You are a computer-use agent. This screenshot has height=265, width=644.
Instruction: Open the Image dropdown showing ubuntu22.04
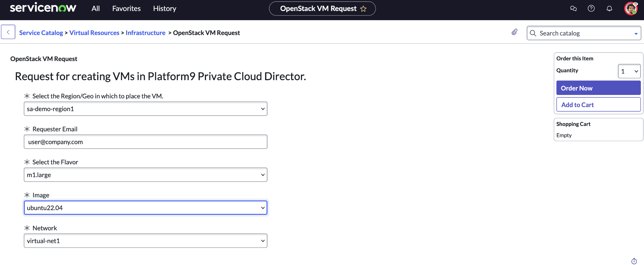146,208
